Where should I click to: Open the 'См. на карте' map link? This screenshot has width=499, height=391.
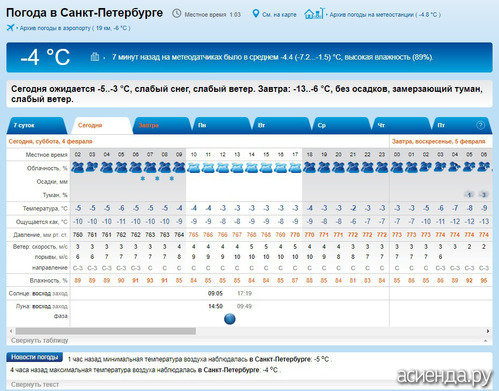pyautogui.click(x=279, y=15)
